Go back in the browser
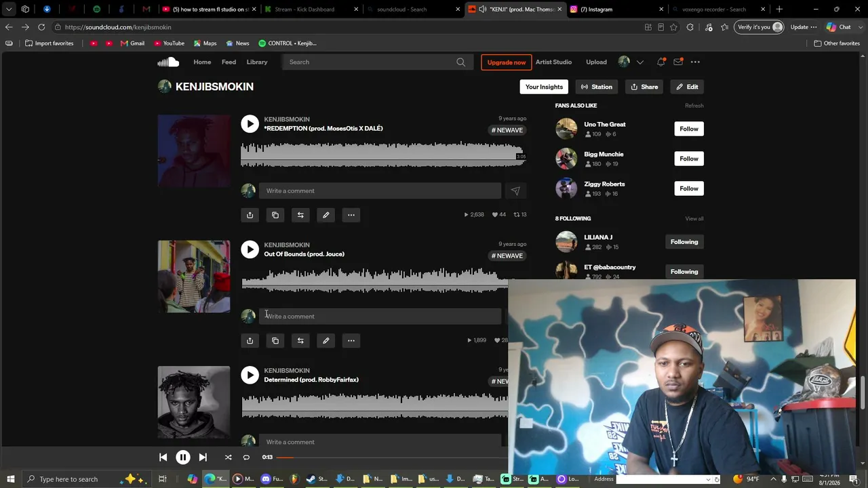The image size is (868, 488). [9, 27]
